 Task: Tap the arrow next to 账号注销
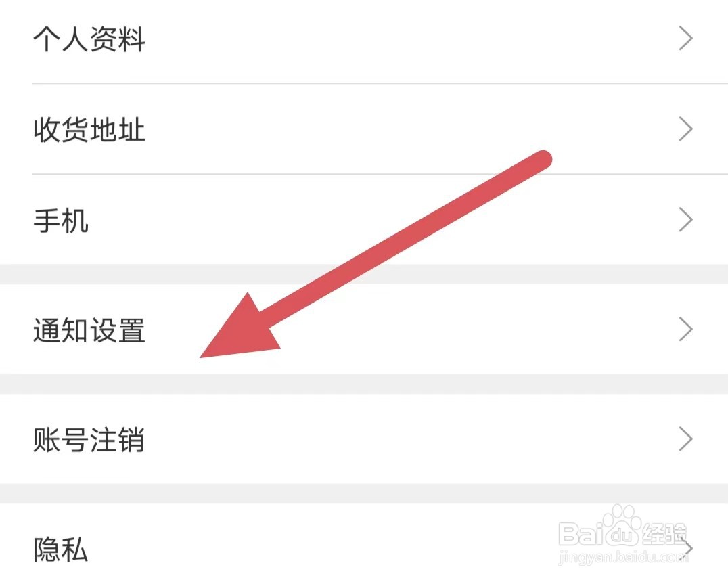click(685, 440)
